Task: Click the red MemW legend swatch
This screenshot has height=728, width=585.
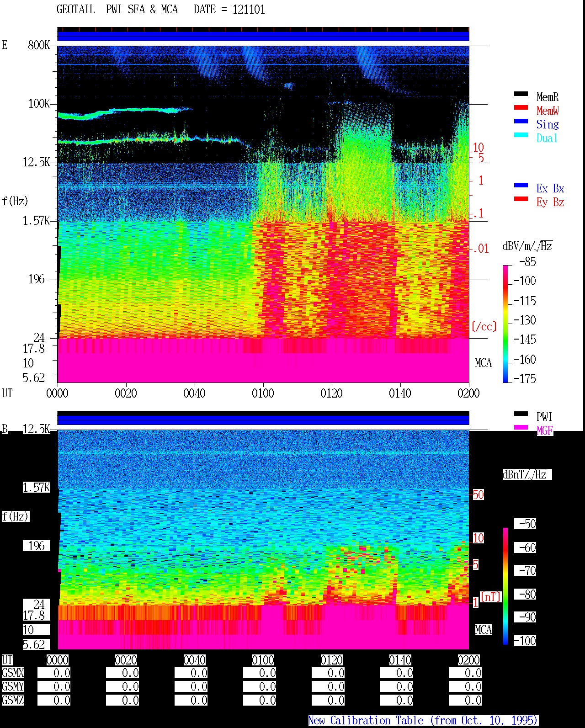Action: [521, 108]
